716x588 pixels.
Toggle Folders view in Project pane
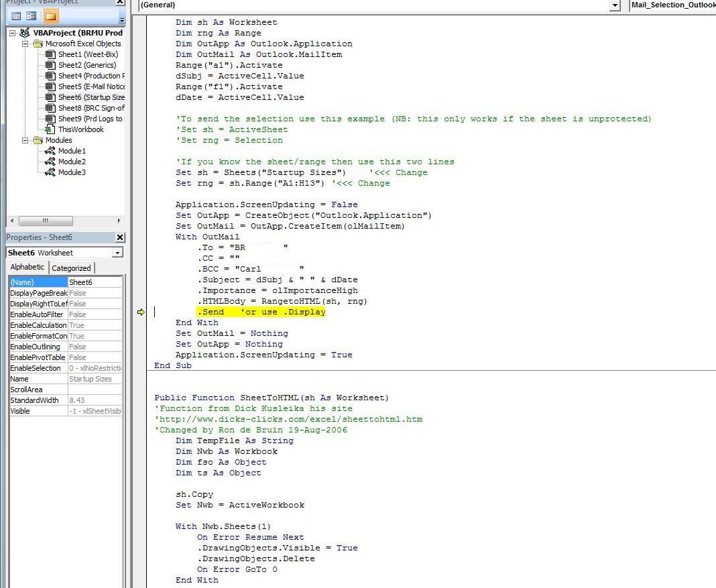(x=50, y=17)
